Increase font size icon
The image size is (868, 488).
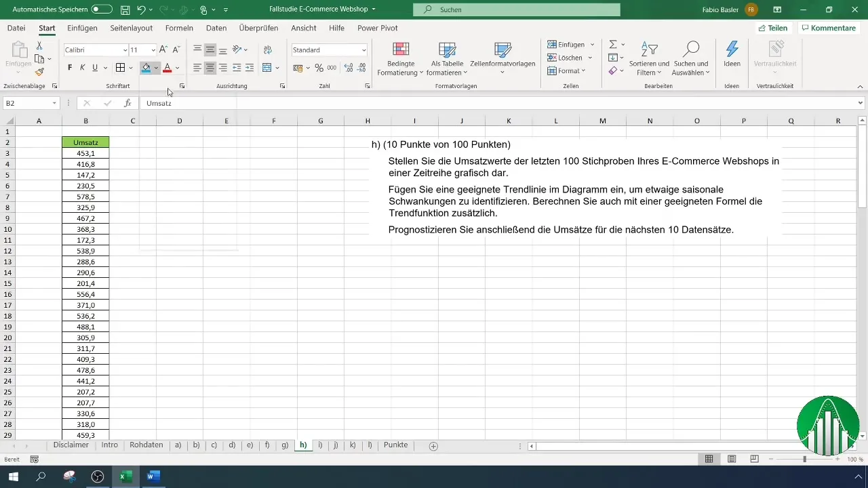pyautogui.click(x=163, y=50)
